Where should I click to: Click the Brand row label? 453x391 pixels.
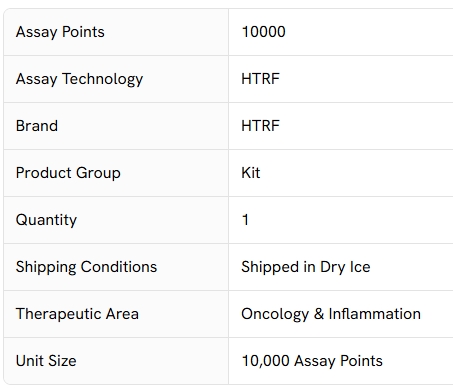37,126
